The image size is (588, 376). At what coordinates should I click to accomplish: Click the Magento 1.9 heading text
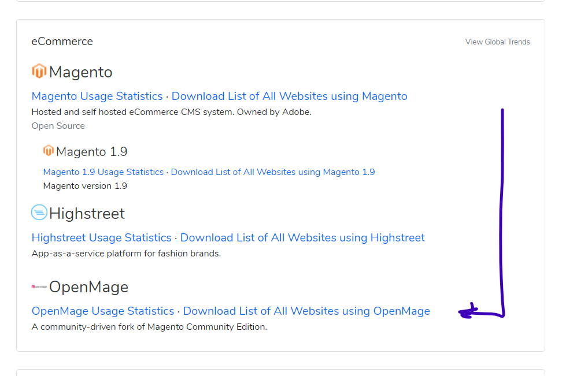pos(91,152)
